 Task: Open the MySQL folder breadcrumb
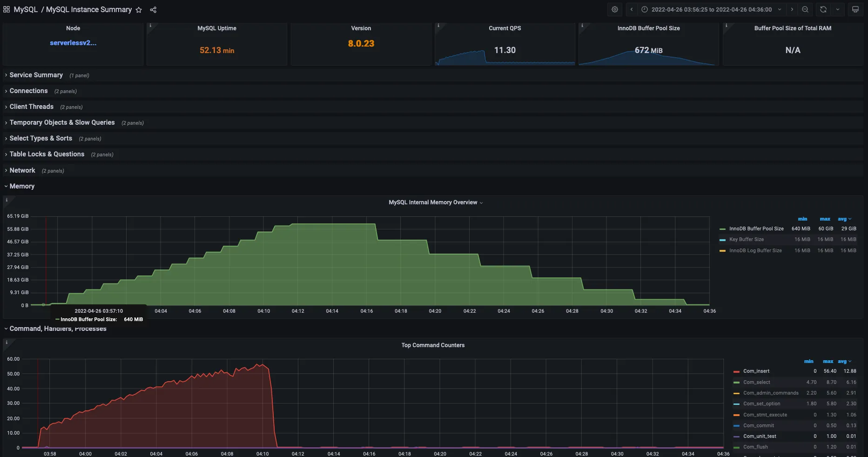(x=26, y=10)
